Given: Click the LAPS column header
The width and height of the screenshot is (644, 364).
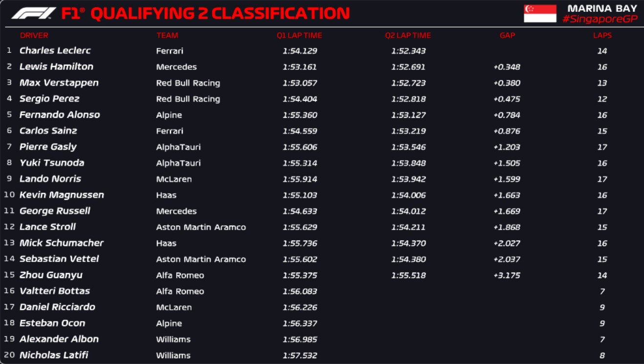Looking at the screenshot, I should pyautogui.click(x=602, y=35).
